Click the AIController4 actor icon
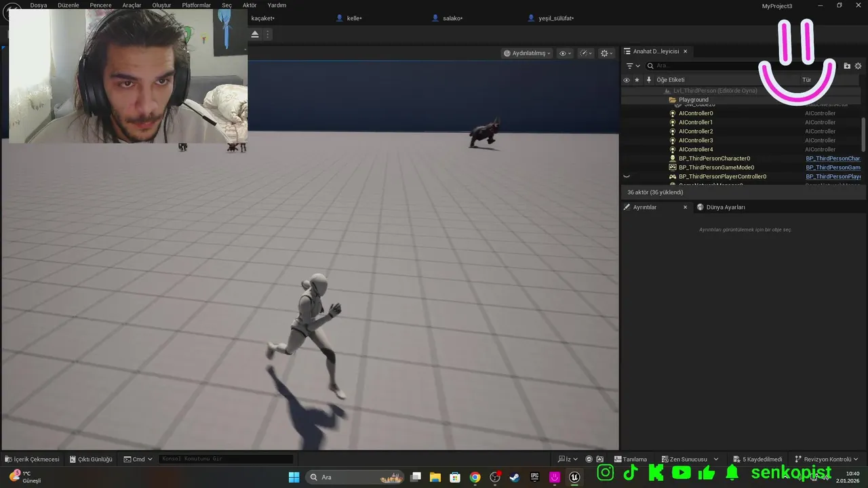Viewport: 868px width, 488px height. click(673, 149)
